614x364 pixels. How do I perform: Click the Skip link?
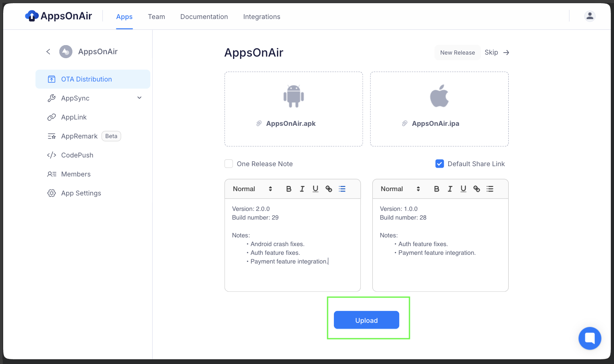pos(497,53)
